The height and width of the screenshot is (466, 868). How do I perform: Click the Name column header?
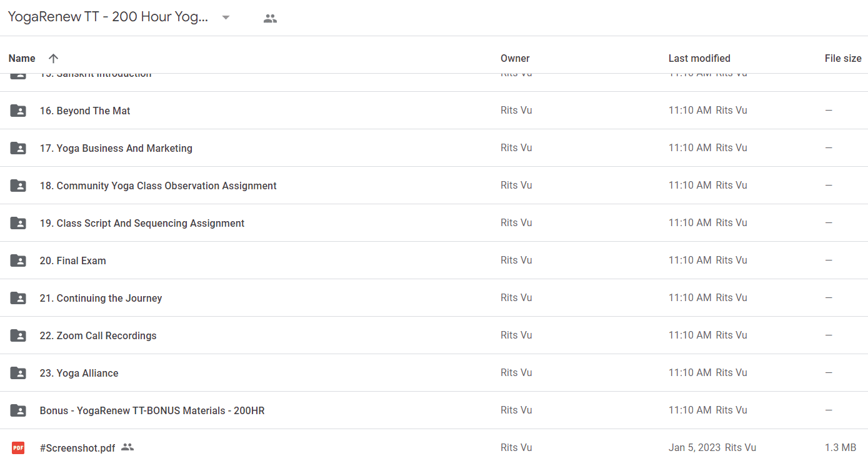point(22,58)
